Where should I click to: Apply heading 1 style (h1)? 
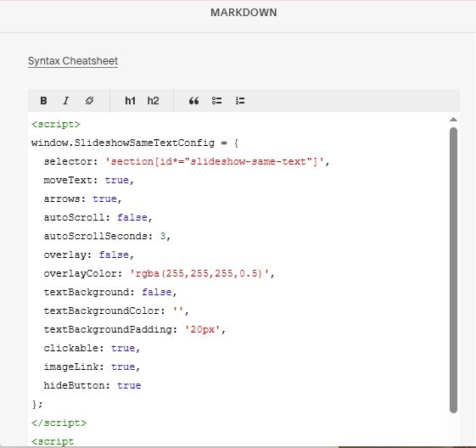pyautogui.click(x=130, y=100)
